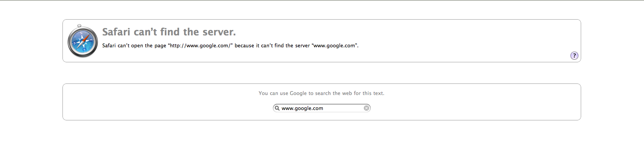Click the Safari compass icon
This screenshot has width=644, height=150.
[82, 41]
